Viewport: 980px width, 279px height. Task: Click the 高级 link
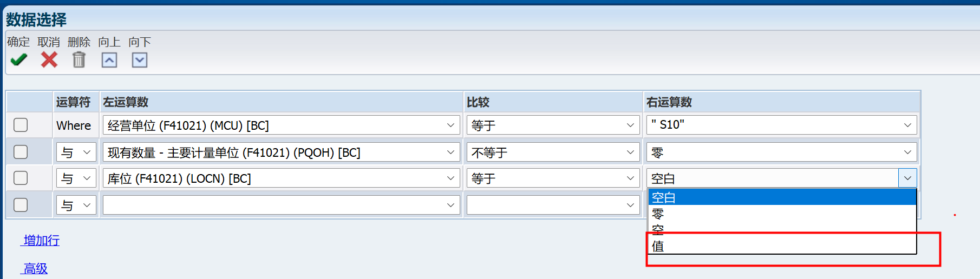pyautogui.click(x=35, y=268)
